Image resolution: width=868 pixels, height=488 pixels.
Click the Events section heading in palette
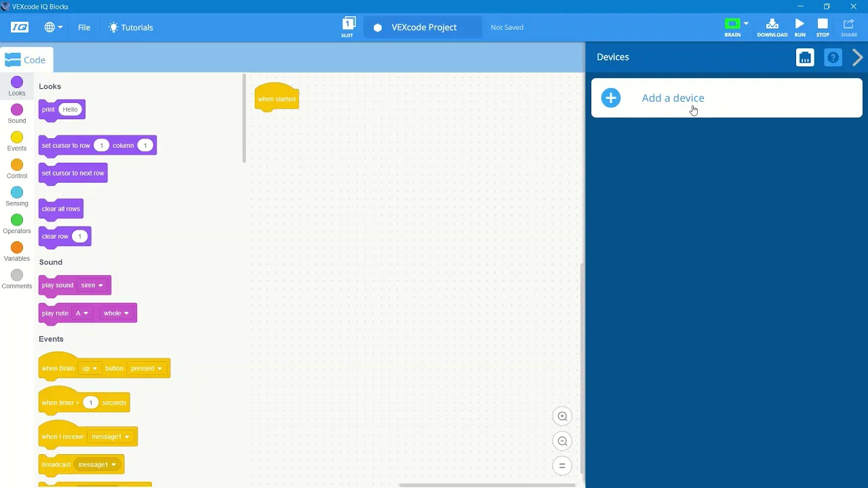point(52,339)
